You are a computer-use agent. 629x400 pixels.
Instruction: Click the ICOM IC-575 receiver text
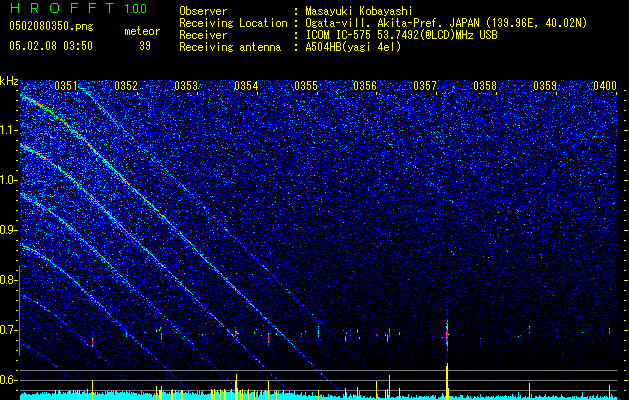[401, 35]
